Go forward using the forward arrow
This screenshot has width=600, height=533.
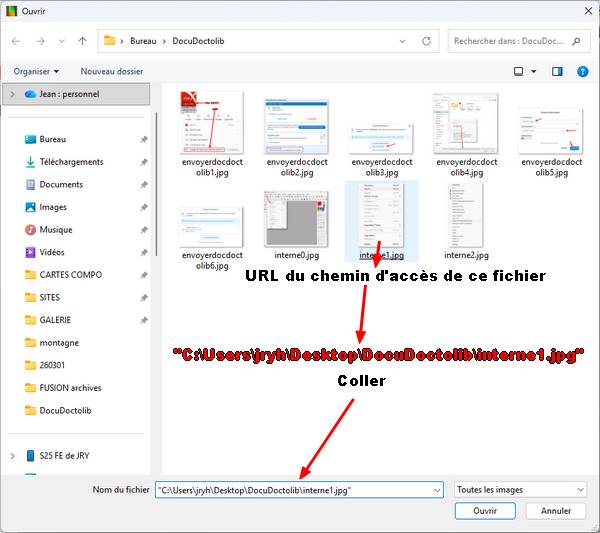point(40,41)
